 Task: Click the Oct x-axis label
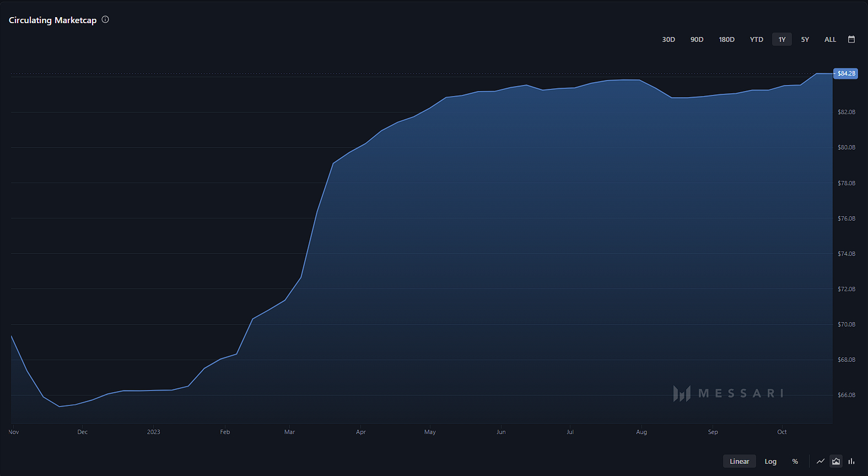point(782,432)
